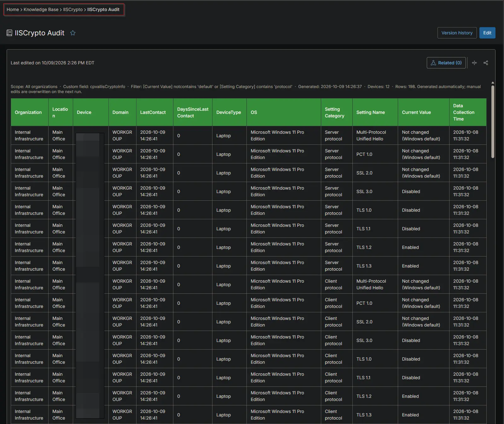Open Knowledge Base breadcrumb link

pyautogui.click(x=41, y=9)
